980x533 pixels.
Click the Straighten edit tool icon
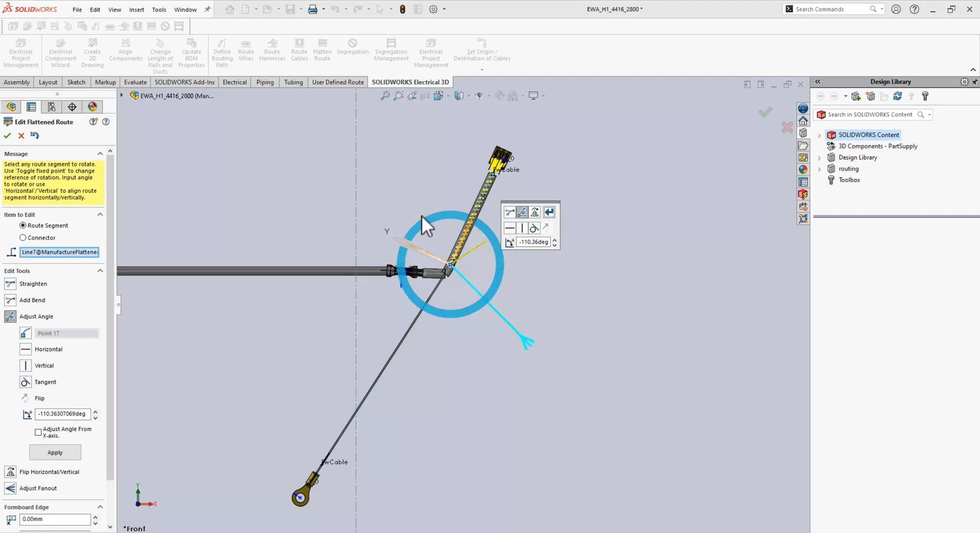tap(10, 283)
